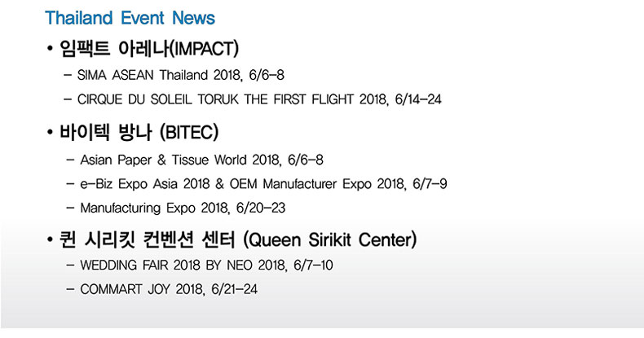The height and width of the screenshot is (338, 644).
Task: Click the 6/7-9 date of OEM Manufacturer Expo
Action: coord(430,184)
